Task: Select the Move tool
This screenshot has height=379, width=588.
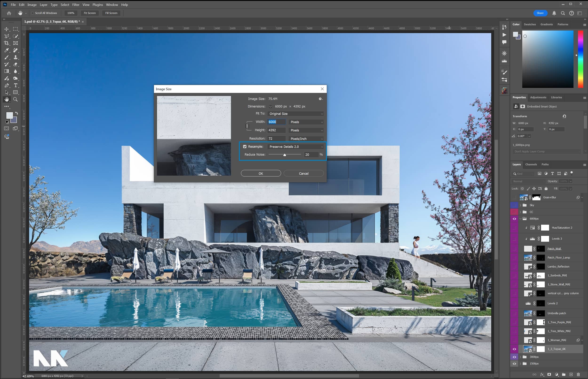Action: coord(6,29)
